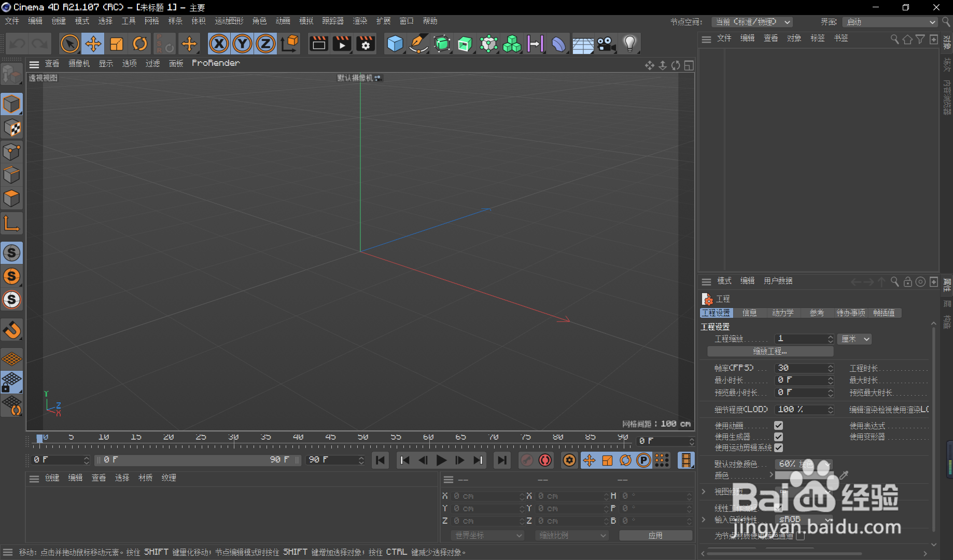Switch to the 帧插值 tab

pos(884,313)
